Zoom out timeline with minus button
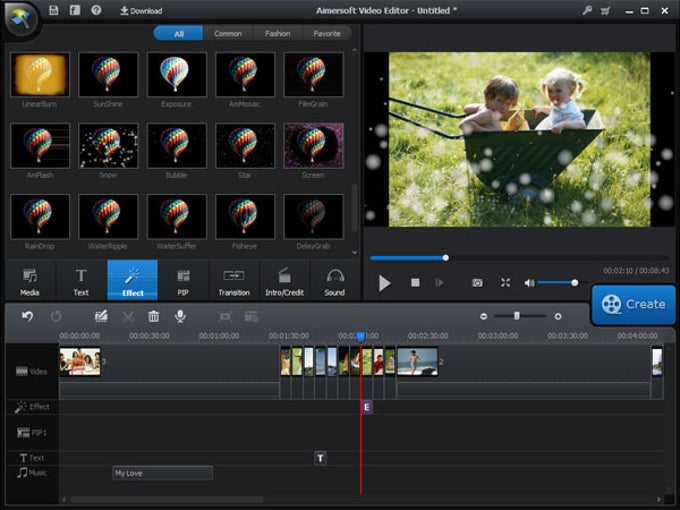 click(484, 316)
